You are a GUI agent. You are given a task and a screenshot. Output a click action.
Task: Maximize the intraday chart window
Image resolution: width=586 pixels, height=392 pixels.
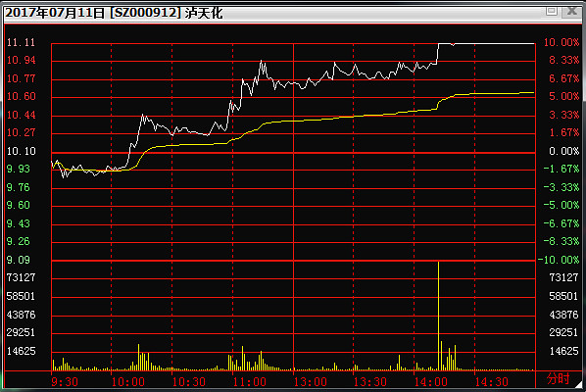(552, 11)
